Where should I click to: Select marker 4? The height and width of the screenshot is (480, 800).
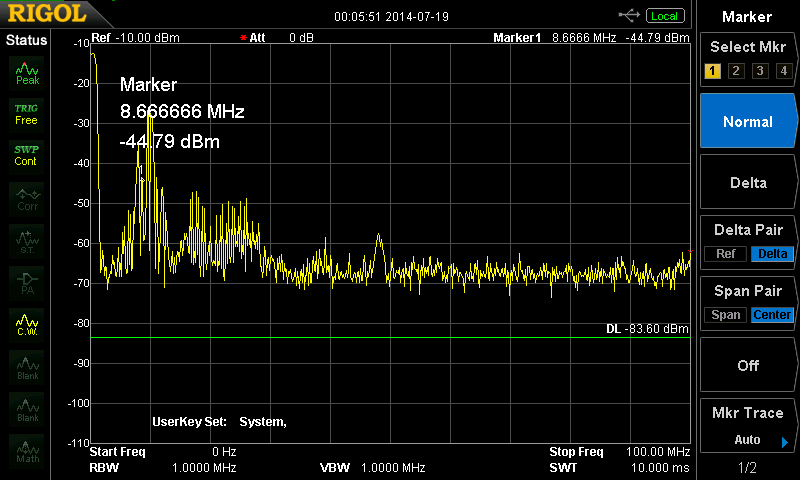click(784, 71)
